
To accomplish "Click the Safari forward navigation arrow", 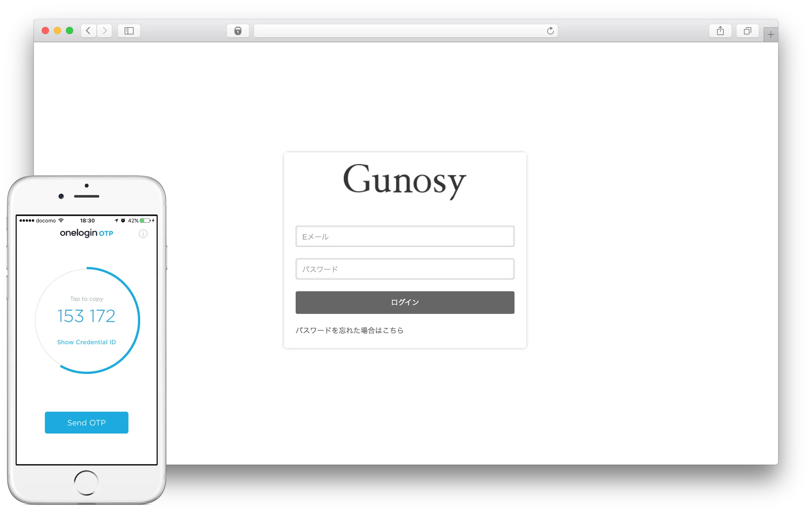I will (x=105, y=31).
